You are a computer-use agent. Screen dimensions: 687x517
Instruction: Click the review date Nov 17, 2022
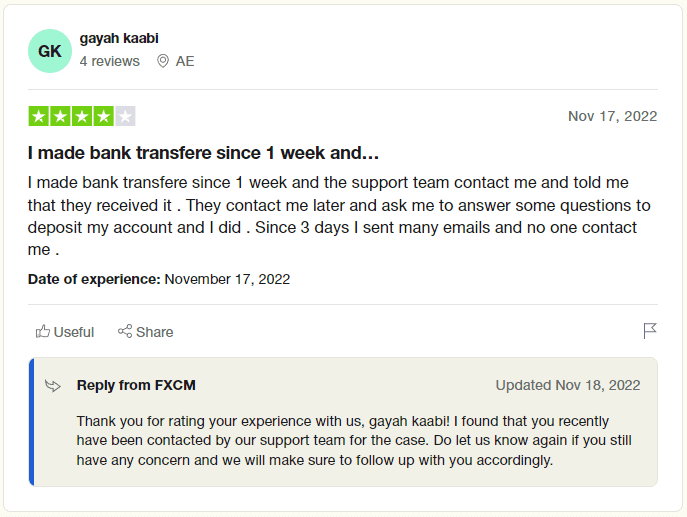click(x=612, y=116)
